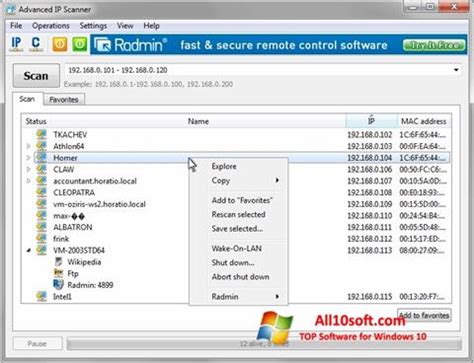This screenshot has height=363, width=474.
Task: Click the big Scan button
Action: (x=36, y=76)
